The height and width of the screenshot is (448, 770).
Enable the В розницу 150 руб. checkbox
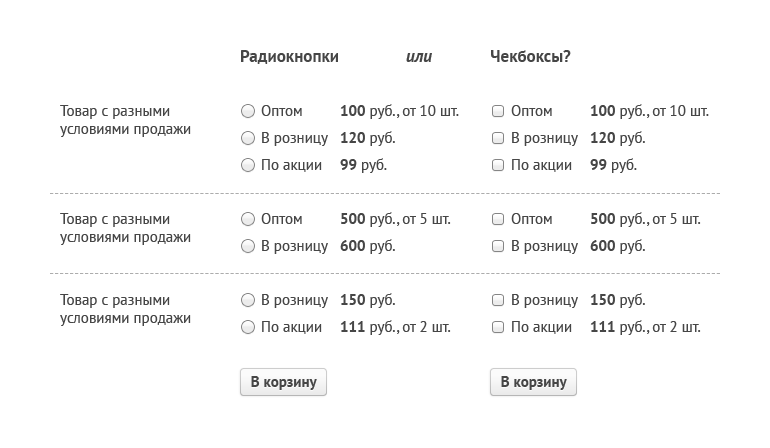tap(498, 300)
